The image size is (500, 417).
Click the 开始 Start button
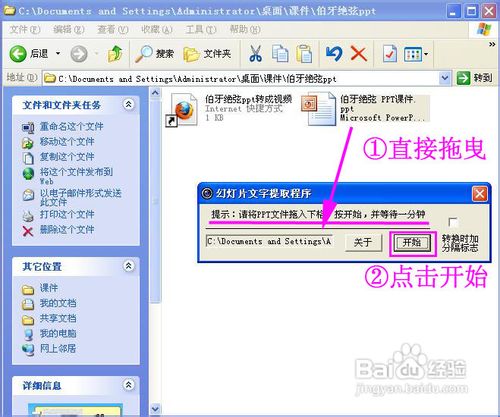pos(412,243)
